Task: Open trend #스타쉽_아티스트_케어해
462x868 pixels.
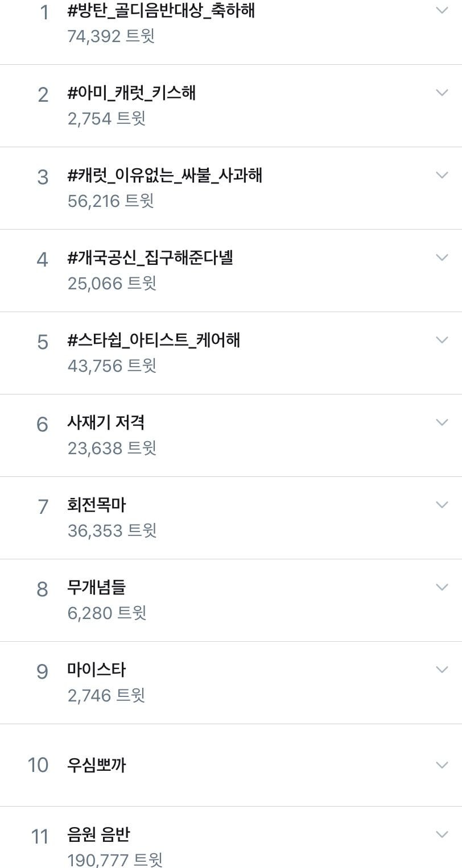Action: pos(154,340)
